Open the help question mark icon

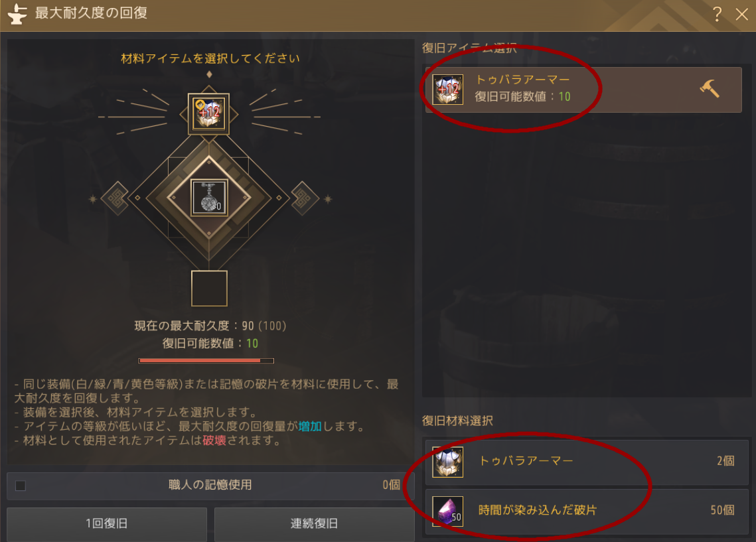tap(717, 14)
